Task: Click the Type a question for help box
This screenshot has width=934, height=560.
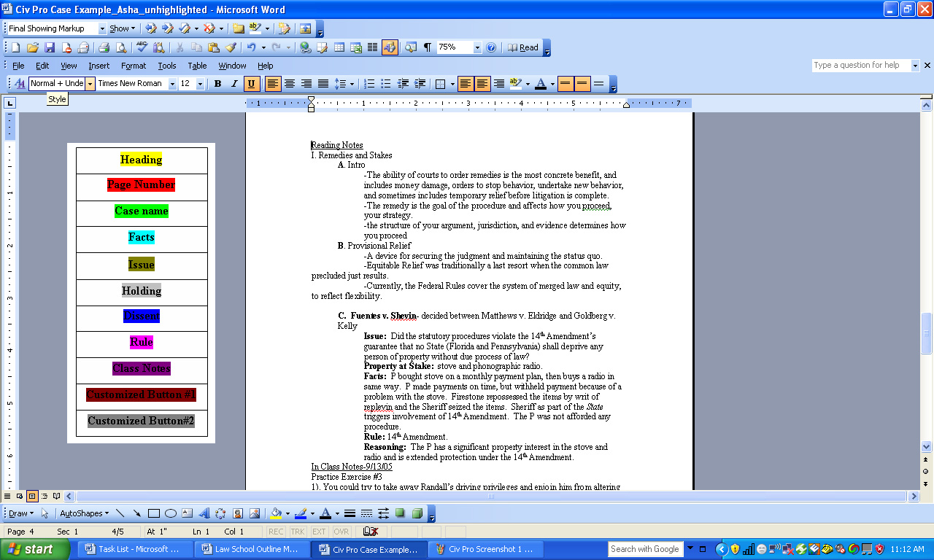Action: (x=860, y=66)
